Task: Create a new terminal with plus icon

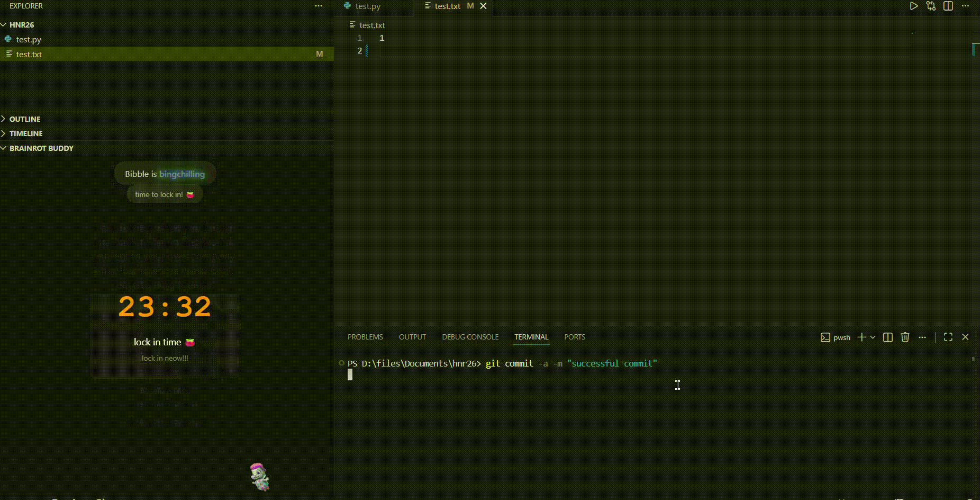Action: coord(861,337)
